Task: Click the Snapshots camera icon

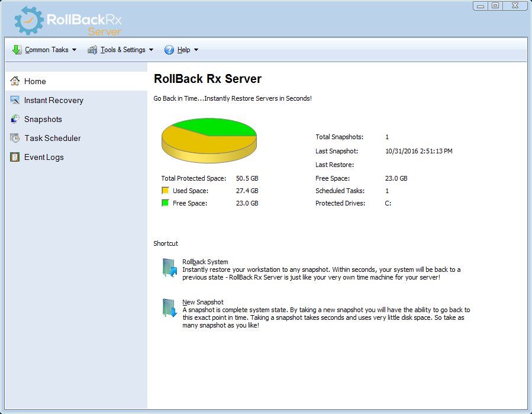Action: coord(14,119)
